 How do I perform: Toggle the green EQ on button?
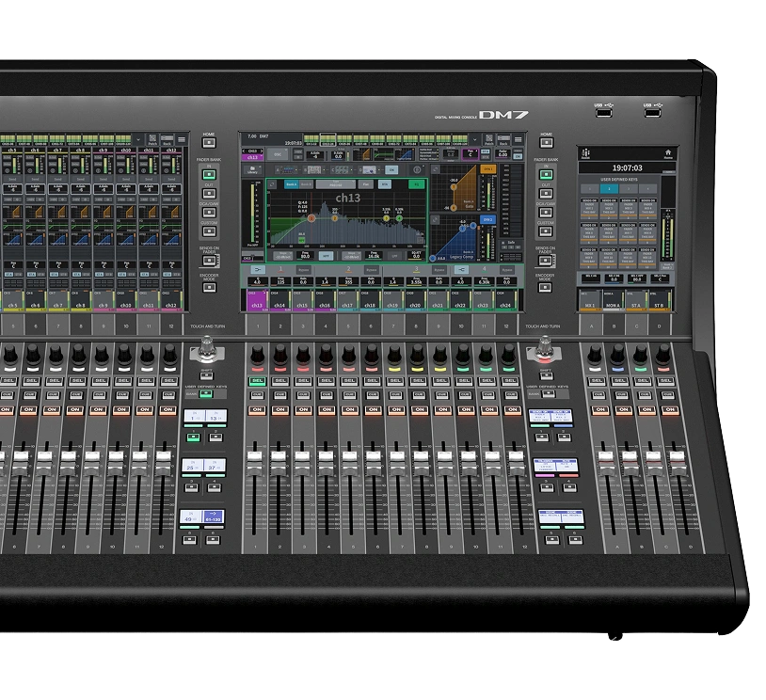[x=416, y=184]
